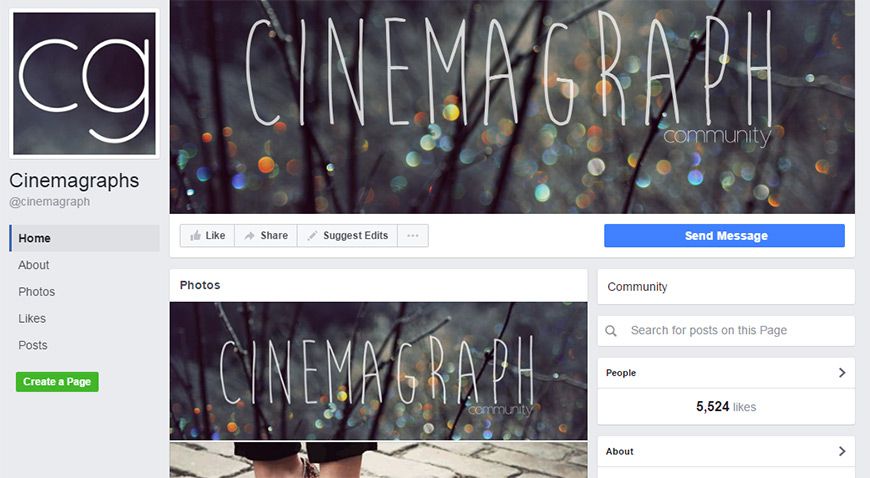
Task: Go to Photos in the sidebar
Action: 37,291
